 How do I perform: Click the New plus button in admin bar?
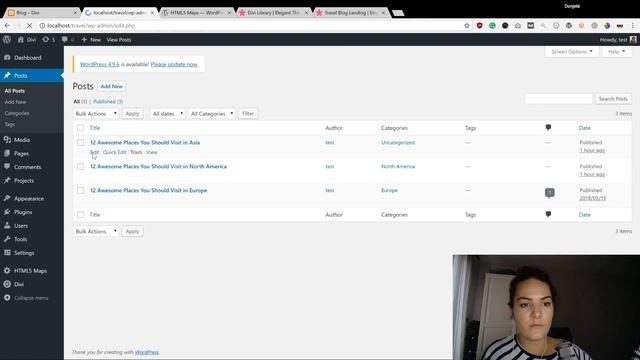tap(91, 40)
